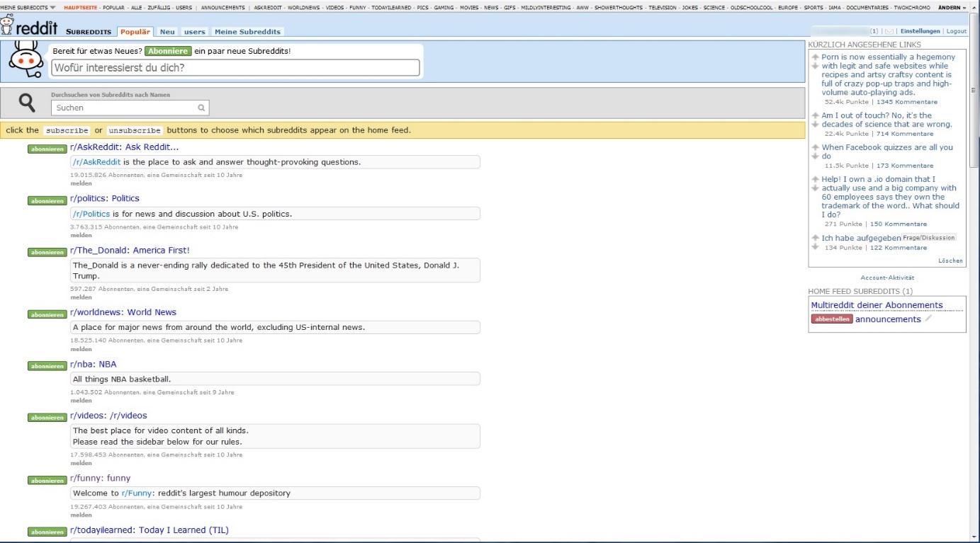The height and width of the screenshot is (543, 980).
Task: Toggle abonnieren for r/worldnews
Action: coord(47,314)
